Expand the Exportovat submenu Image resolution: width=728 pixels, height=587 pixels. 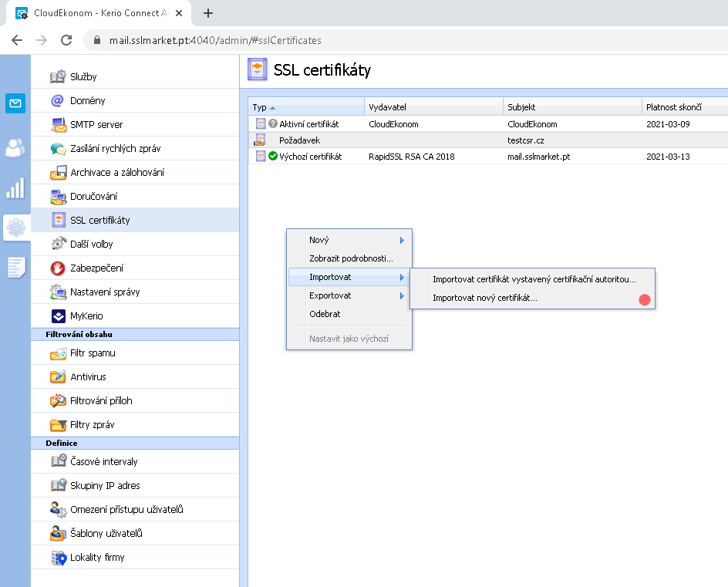pyautogui.click(x=402, y=296)
